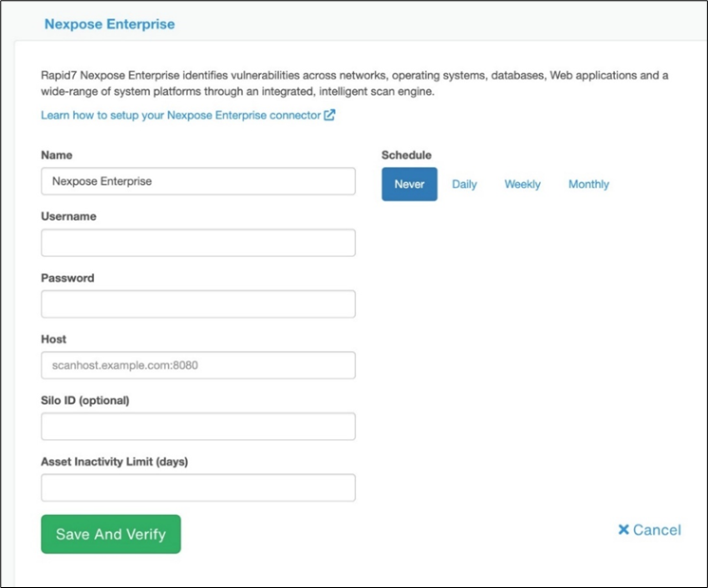Click into the Username input field

[x=198, y=243]
